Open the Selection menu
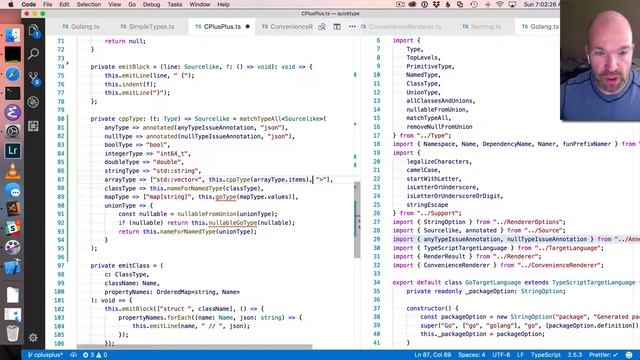Screen dimensions: 640x360 click(x=89, y=4)
